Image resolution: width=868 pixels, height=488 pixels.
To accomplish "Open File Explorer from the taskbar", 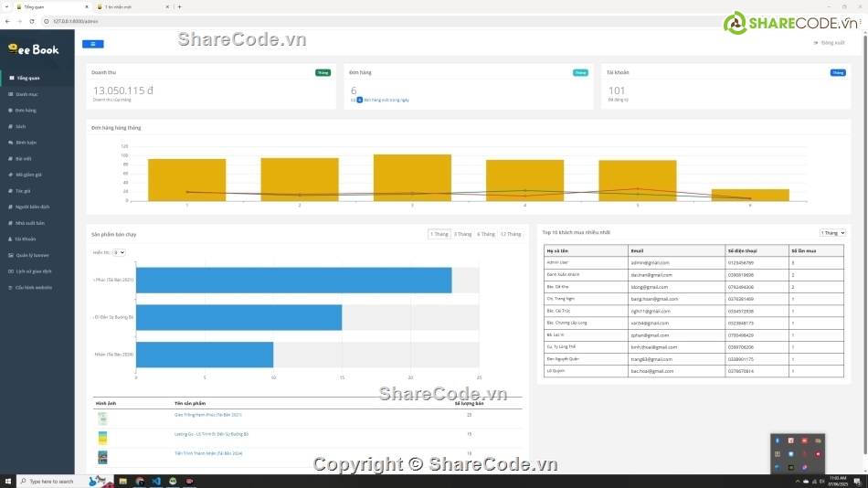I will pos(123,482).
